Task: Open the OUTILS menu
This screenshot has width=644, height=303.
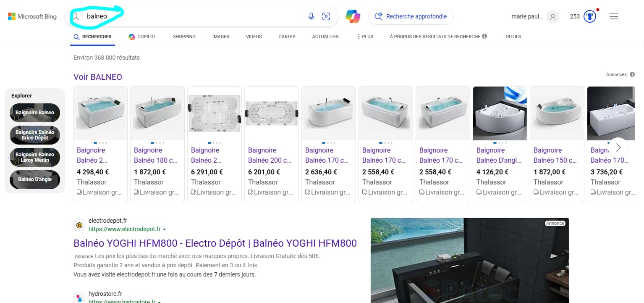Action: pos(513,37)
